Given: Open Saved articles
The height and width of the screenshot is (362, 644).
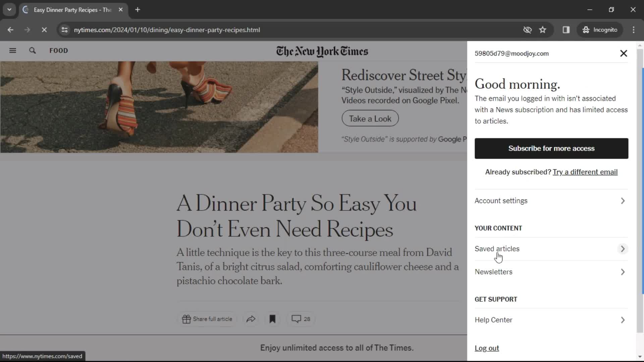Looking at the screenshot, I should [x=551, y=249].
